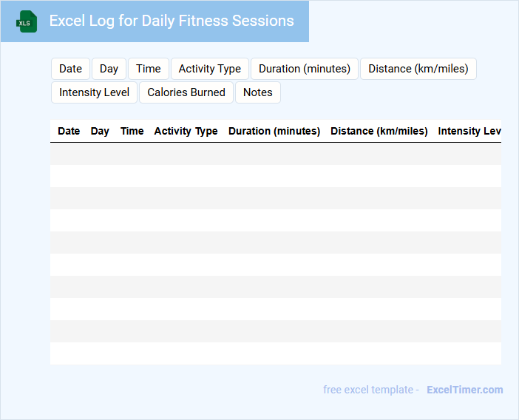519x420 pixels.
Task: Click the Date column header
Action: [x=69, y=131]
